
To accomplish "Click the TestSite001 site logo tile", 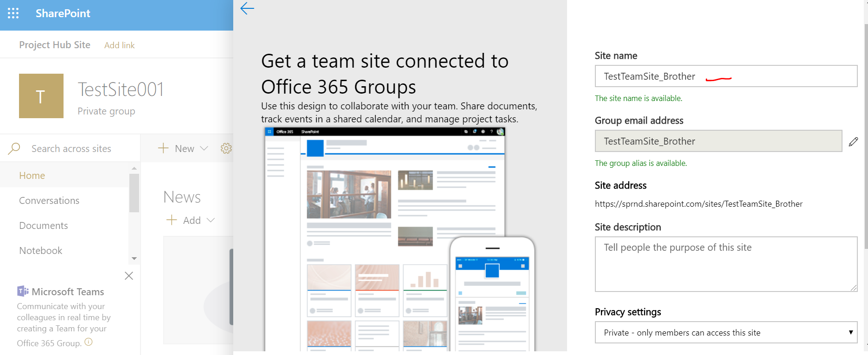I will [x=41, y=96].
